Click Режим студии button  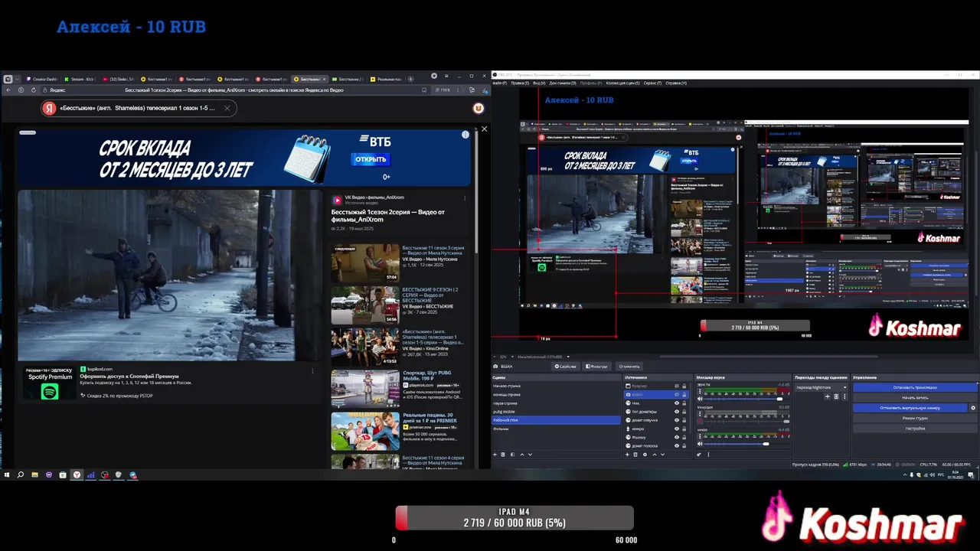point(915,419)
